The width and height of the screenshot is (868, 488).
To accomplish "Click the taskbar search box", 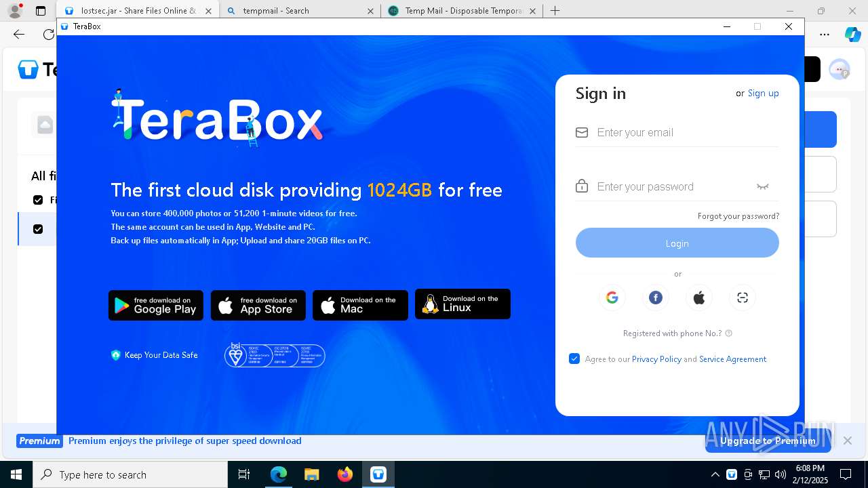I will 130,474.
